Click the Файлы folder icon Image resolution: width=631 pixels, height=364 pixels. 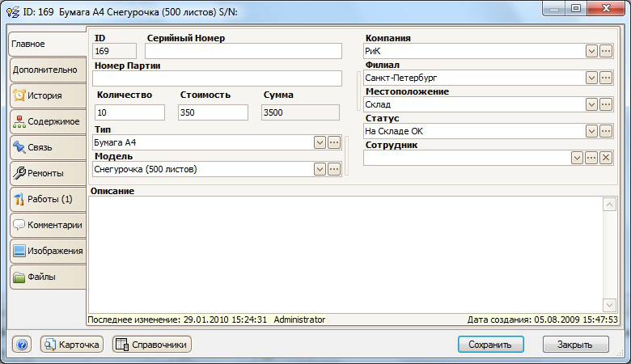pyautogui.click(x=19, y=277)
